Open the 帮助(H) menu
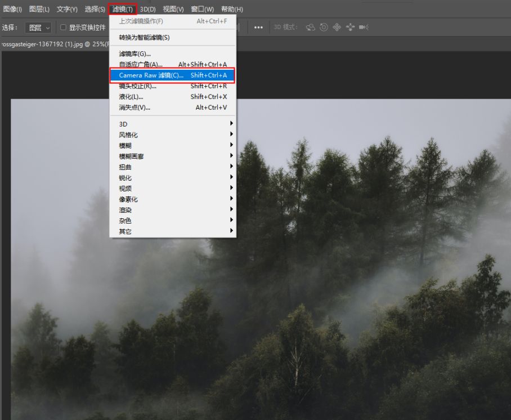Viewport: 511px width, 420px height. click(232, 9)
